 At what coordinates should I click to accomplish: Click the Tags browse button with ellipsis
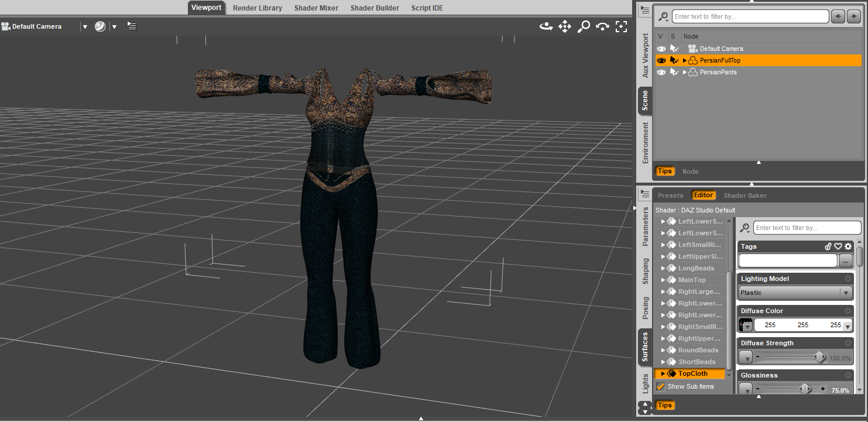(x=846, y=260)
